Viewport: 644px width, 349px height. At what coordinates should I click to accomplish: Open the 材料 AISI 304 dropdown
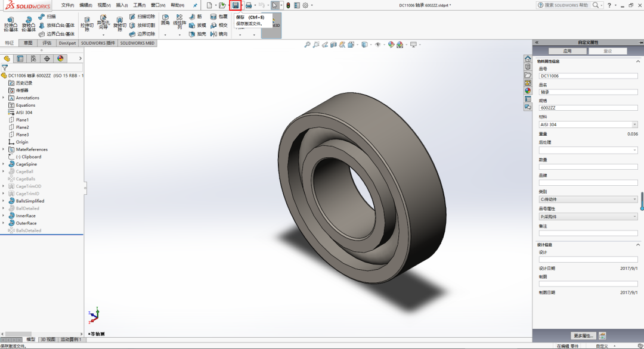[634, 124]
